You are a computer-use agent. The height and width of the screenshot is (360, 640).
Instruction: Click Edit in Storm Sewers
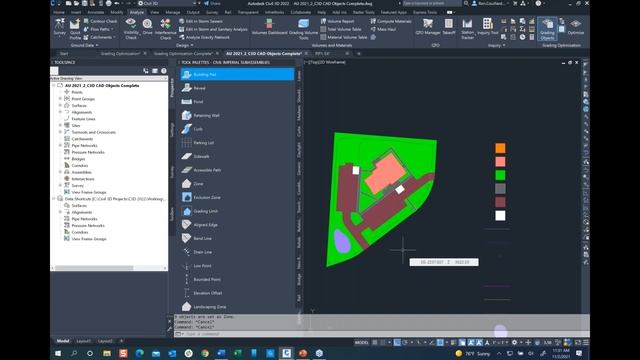pos(201,21)
